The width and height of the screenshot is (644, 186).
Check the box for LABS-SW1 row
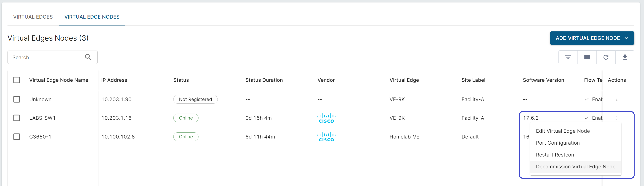pyautogui.click(x=17, y=118)
